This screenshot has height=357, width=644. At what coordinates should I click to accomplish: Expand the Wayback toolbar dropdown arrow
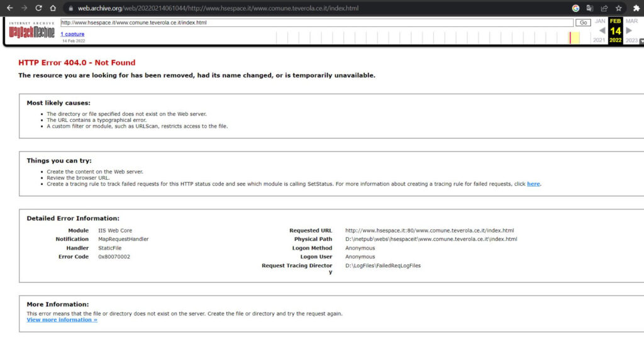coord(641,41)
